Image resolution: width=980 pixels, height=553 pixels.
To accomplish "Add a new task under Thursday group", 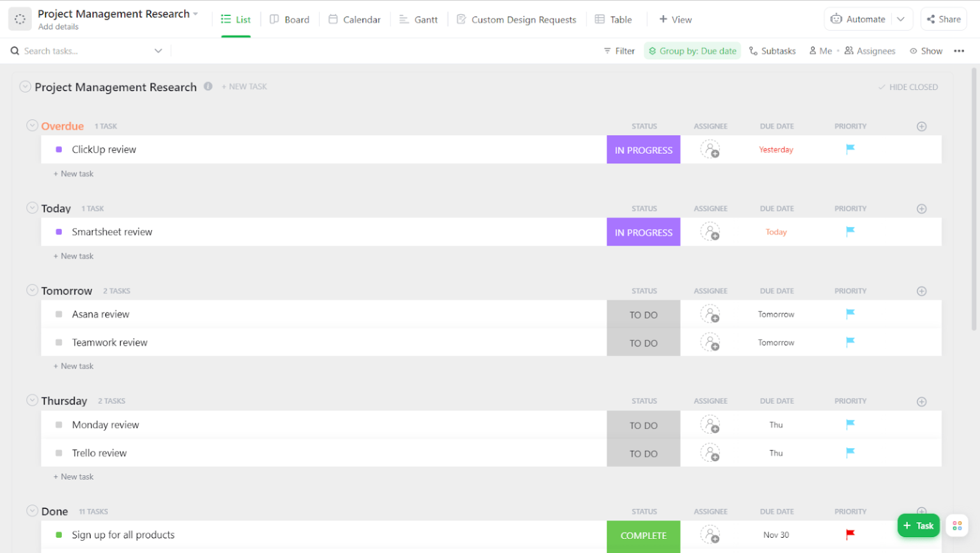I will pos(73,476).
